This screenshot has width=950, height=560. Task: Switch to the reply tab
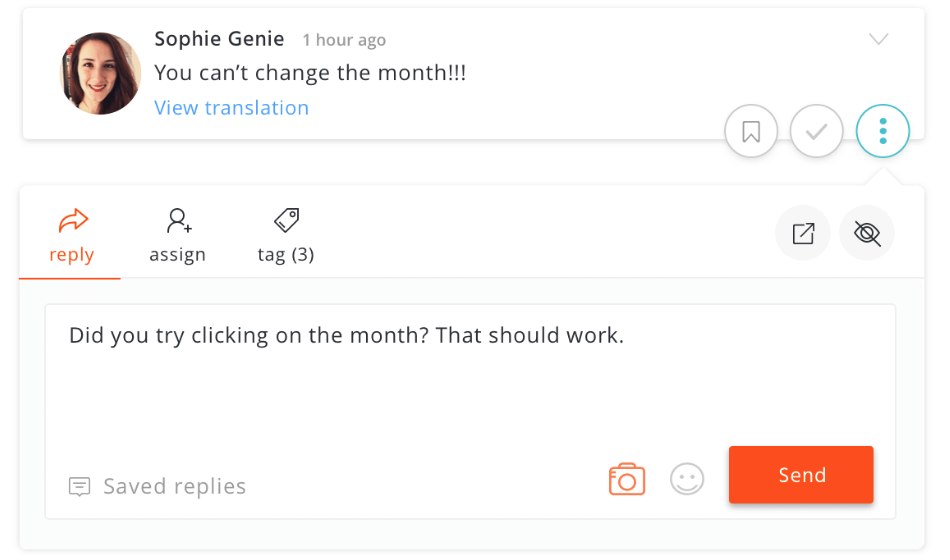71,237
